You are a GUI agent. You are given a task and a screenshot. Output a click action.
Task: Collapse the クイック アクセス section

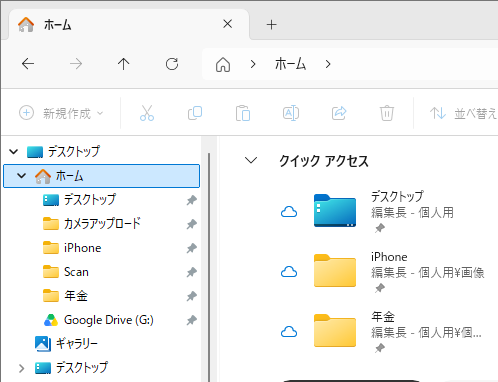(251, 160)
